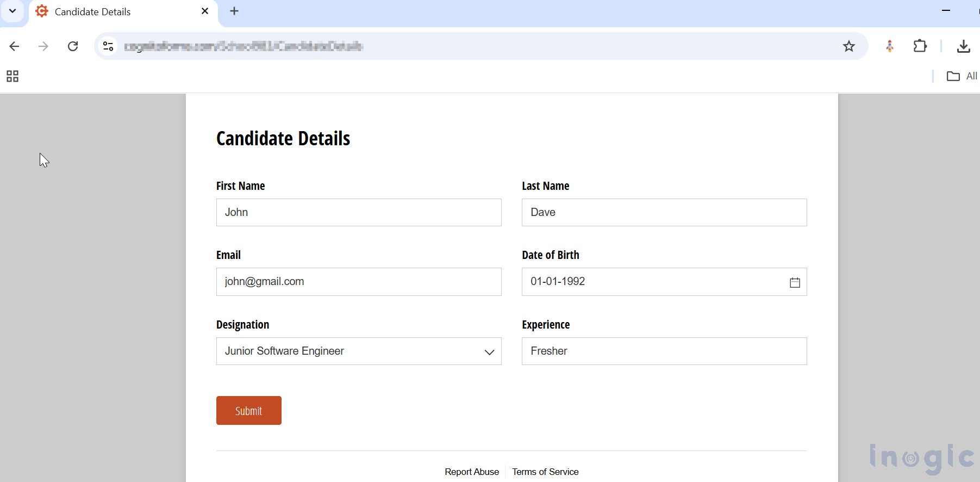Screen dimensions: 980x482
Task: Click the Candidate Details heading
Action: pos(283,138)
